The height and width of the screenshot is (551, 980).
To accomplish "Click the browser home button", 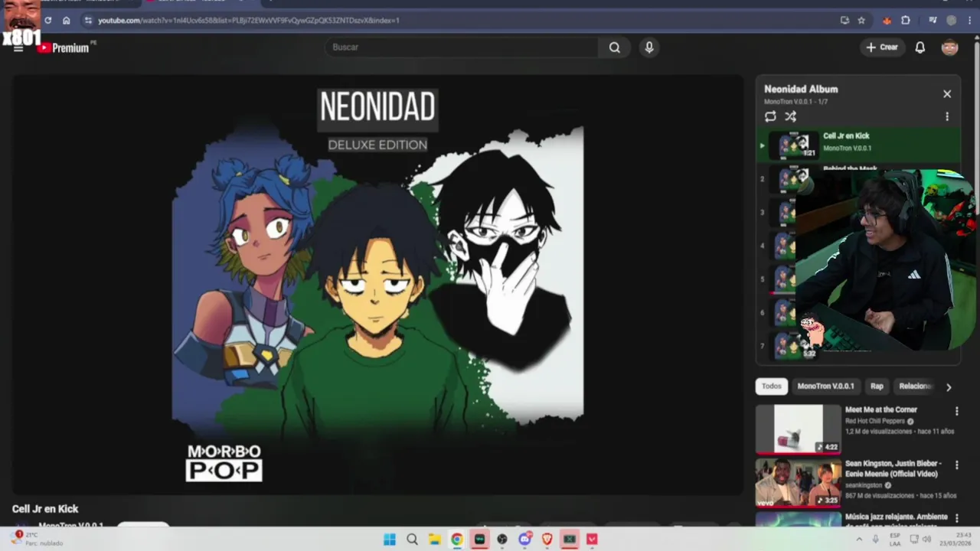I will (x=67, y=21).
